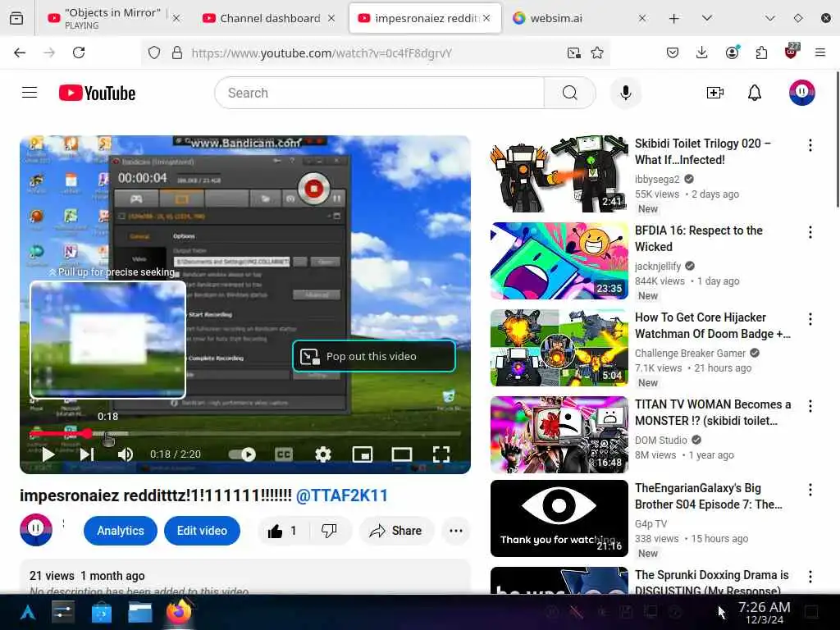The width and height of the screenshot is (840, 630).
Task: Open options menu for BFDIA 16 video
Action: click(810, 232)
